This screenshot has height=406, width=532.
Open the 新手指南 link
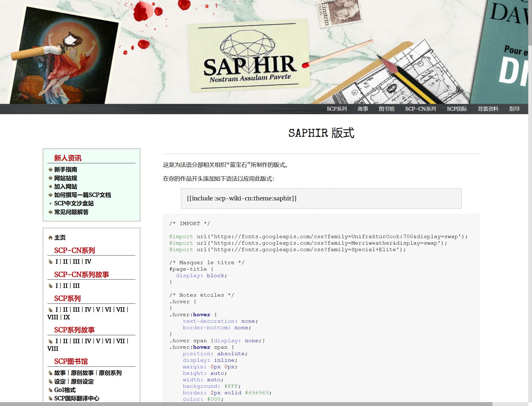pyautogui.click(x=65, y=170)
